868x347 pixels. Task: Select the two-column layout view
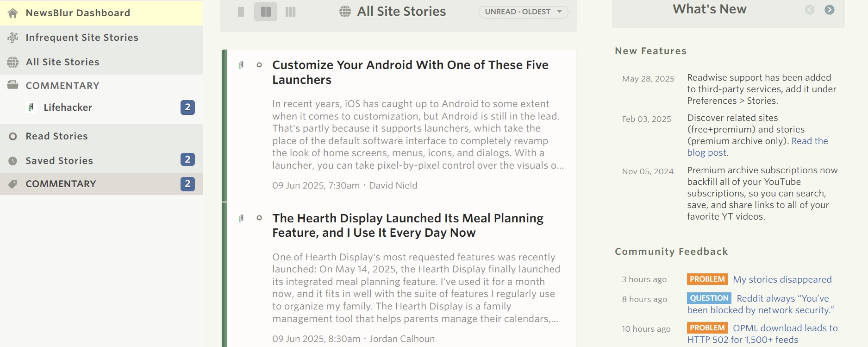tap(266, 12)
